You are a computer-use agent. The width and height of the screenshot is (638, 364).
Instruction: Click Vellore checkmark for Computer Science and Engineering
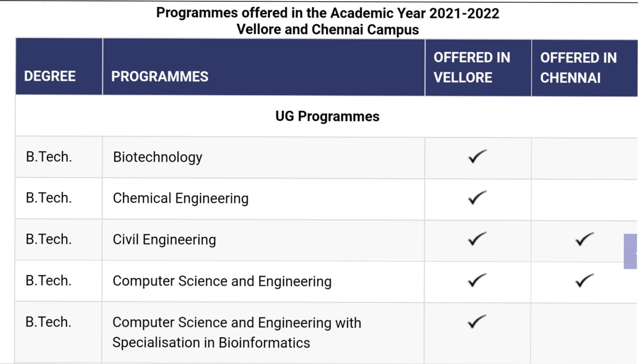[477, 280]
